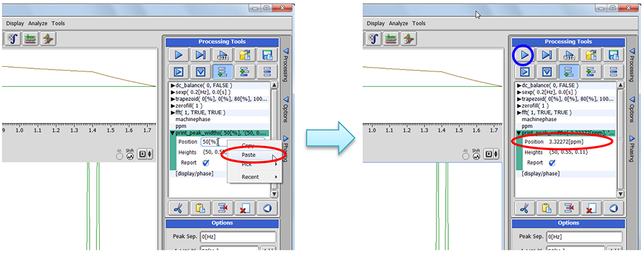Click the save-list disk icon in right window
Viewport: 644px width, 253px height.
click(x=613, y=55)
